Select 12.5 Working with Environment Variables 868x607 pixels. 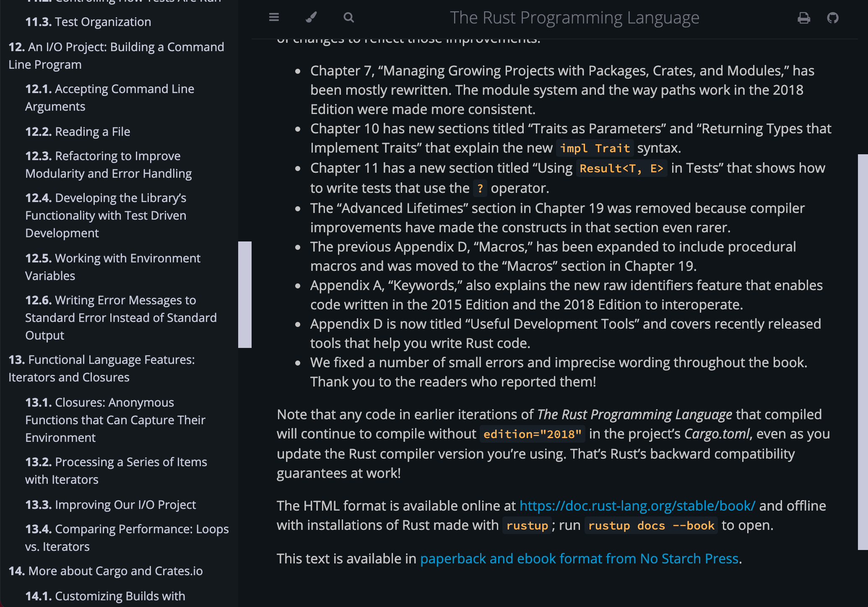point(113,267)
